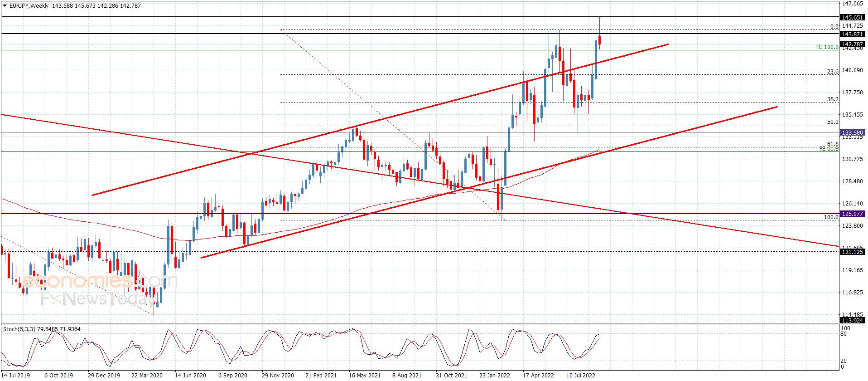The height and width of the screenshot is (381, 868).
Task: Select the EURJPY,Weekly chart title text
Action: pos(29,6)
